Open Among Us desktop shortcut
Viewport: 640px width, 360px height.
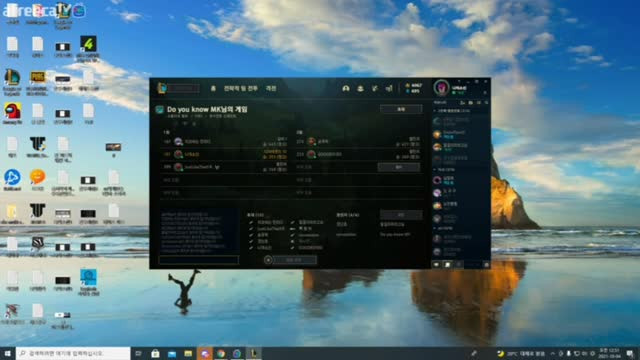pos(13,114)
